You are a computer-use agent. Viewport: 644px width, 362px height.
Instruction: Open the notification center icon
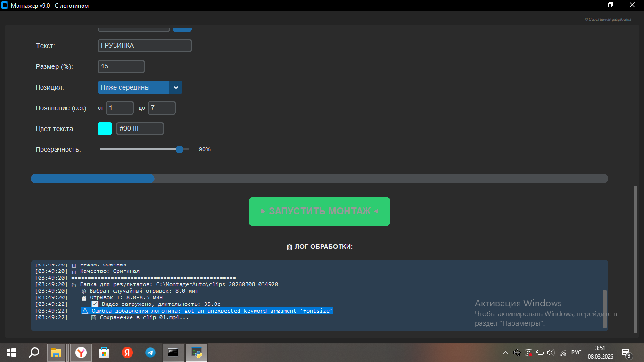click(x=627, y=353)
